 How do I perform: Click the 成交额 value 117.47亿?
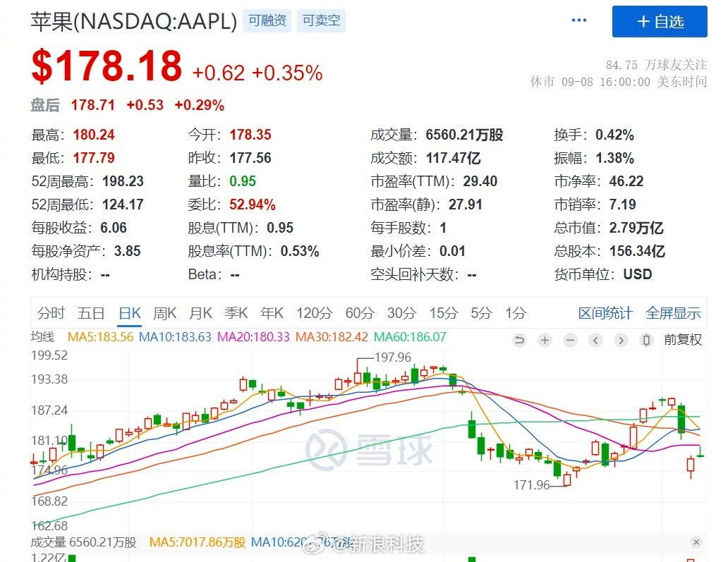click(453, 158)
